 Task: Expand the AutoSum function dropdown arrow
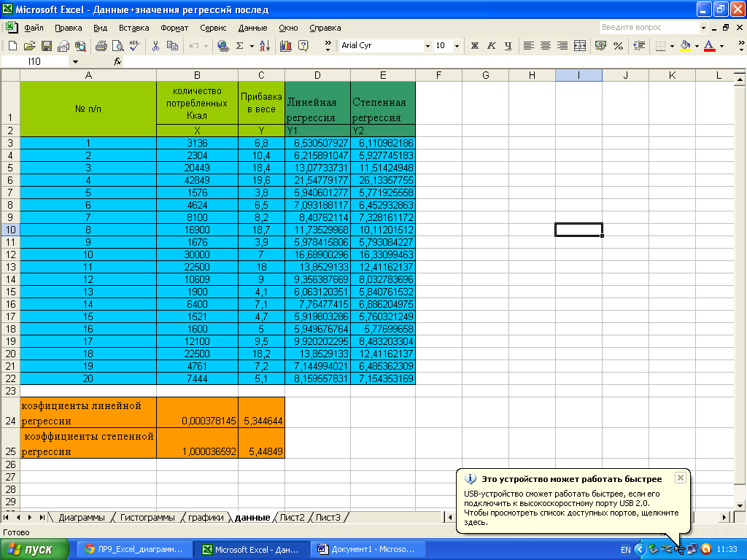coord(252,46)
